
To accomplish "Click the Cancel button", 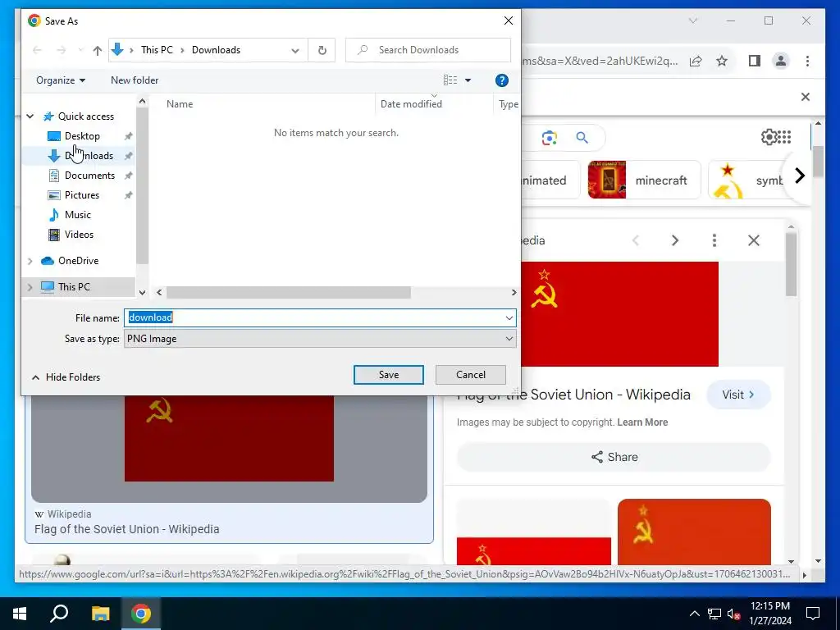I will (470, 375).
